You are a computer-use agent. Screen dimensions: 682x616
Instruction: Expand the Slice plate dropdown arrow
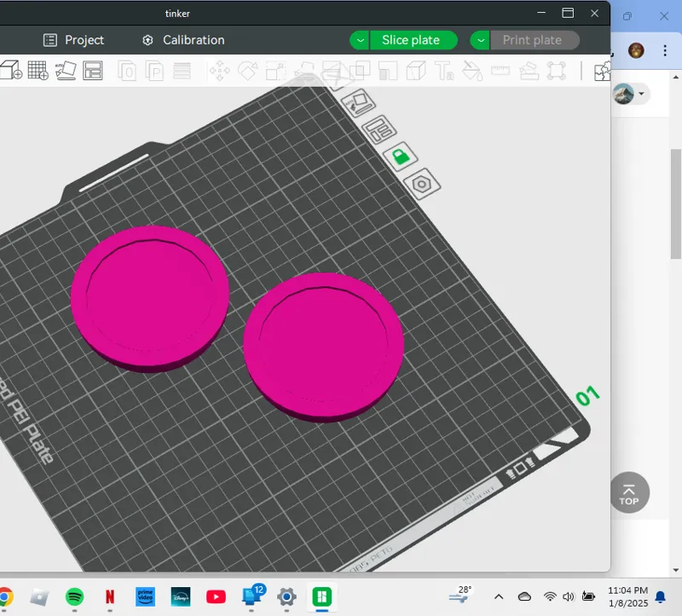tap(360, 40)
